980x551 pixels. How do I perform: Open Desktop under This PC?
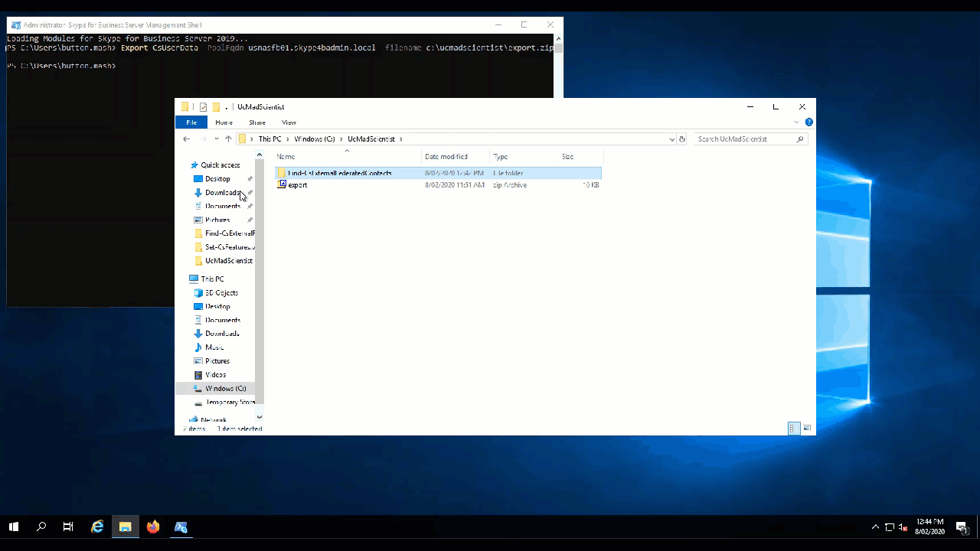pos(217,307)
